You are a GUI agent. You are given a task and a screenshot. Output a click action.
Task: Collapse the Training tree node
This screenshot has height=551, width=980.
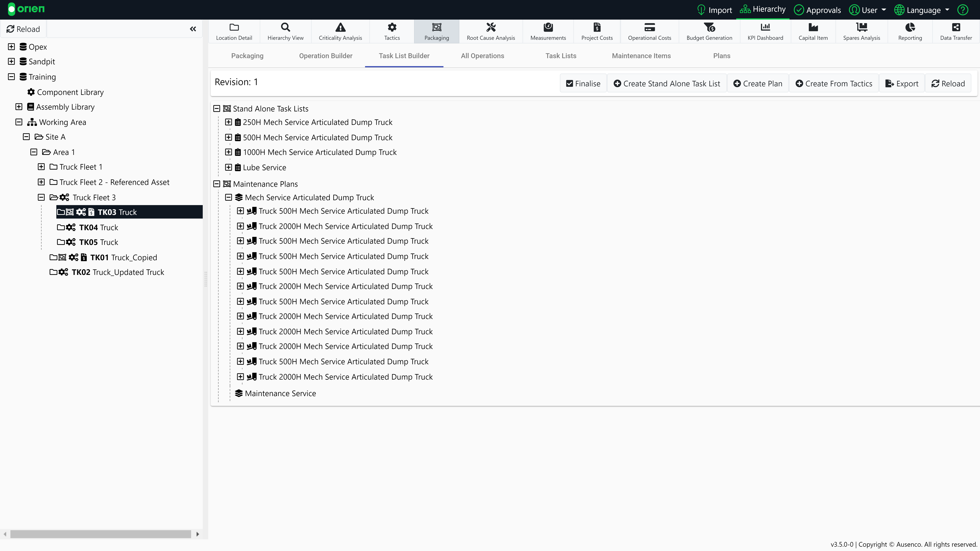click(x=11, y=77)
